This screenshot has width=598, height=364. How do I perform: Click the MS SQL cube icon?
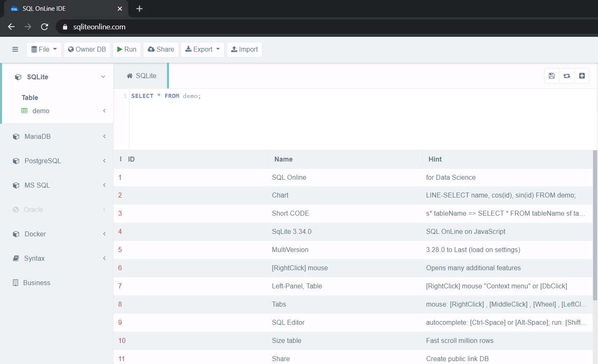16,186
